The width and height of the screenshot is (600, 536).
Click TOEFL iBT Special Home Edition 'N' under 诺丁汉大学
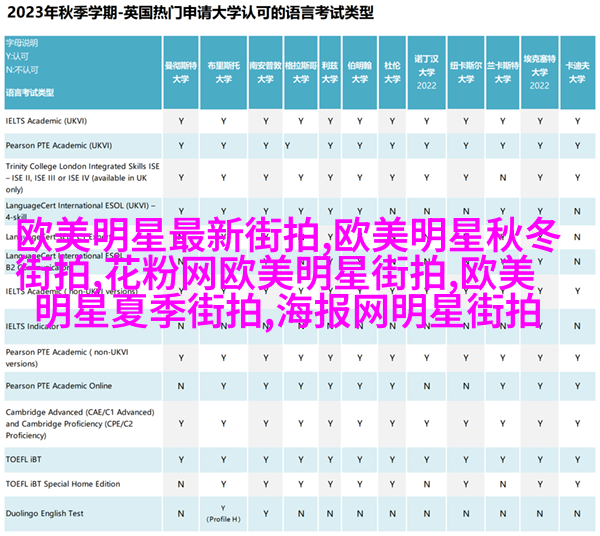click(427, 484)
